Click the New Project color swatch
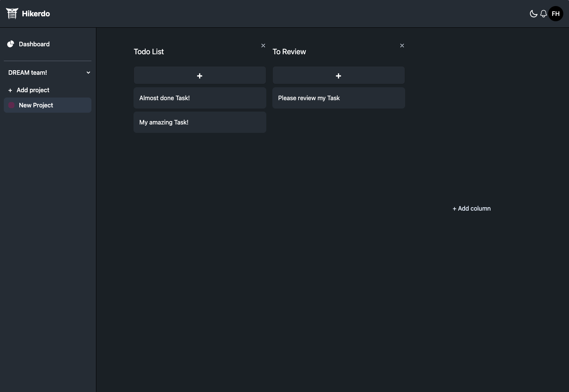Image resolution: width=569 pixels, height=392 pixels. point(11,105)
